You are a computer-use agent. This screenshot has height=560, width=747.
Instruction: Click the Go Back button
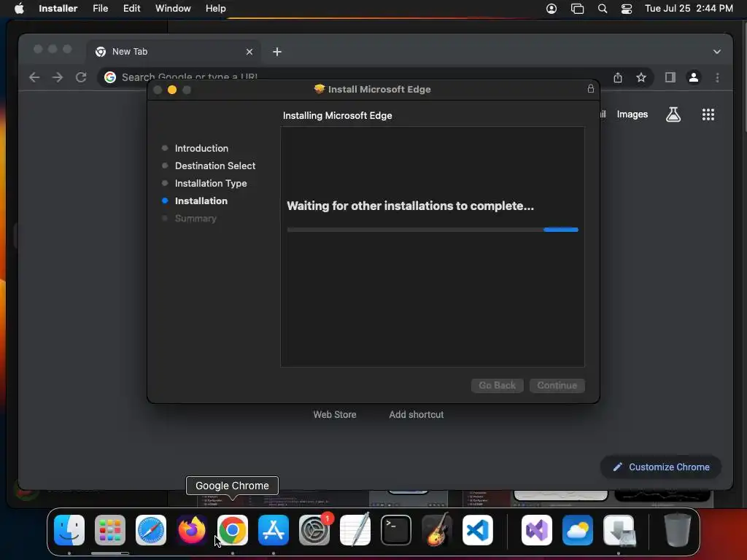tap(498, 385)
